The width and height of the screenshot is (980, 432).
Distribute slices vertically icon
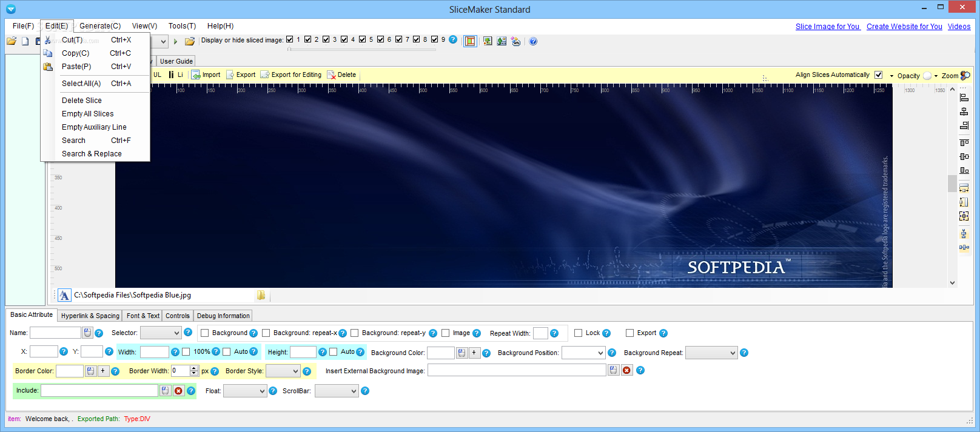[964, 234]
